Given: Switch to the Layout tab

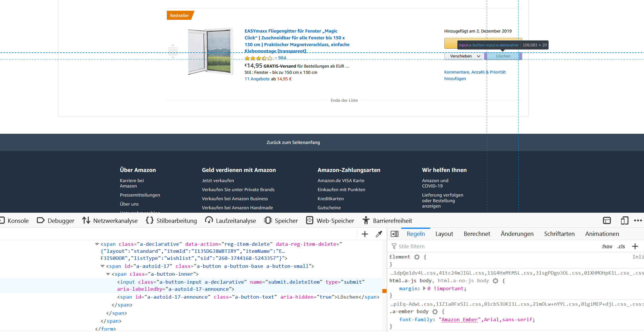Looking at the screenshot, I should click(444, 234).
